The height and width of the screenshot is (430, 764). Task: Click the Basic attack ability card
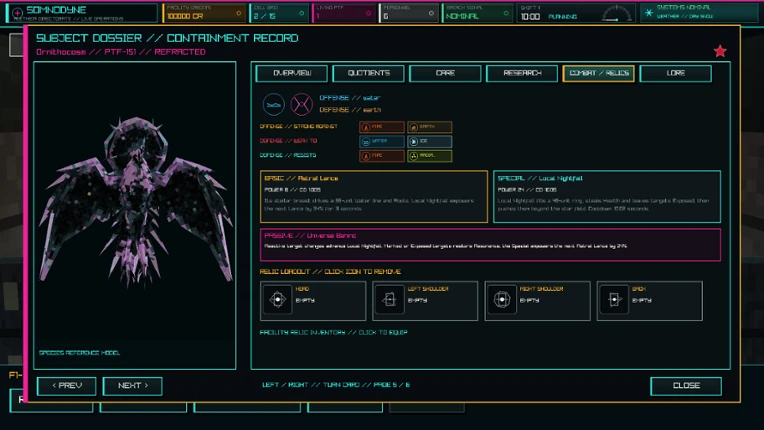pos(374,197)
